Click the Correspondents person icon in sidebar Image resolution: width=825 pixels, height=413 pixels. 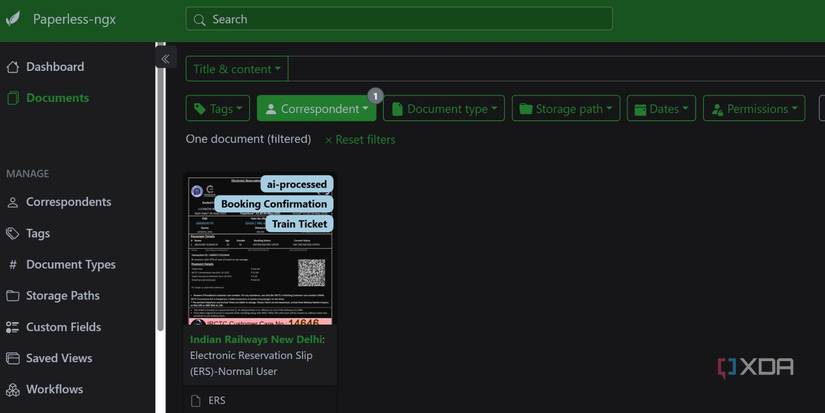click(x=13, y=202)
